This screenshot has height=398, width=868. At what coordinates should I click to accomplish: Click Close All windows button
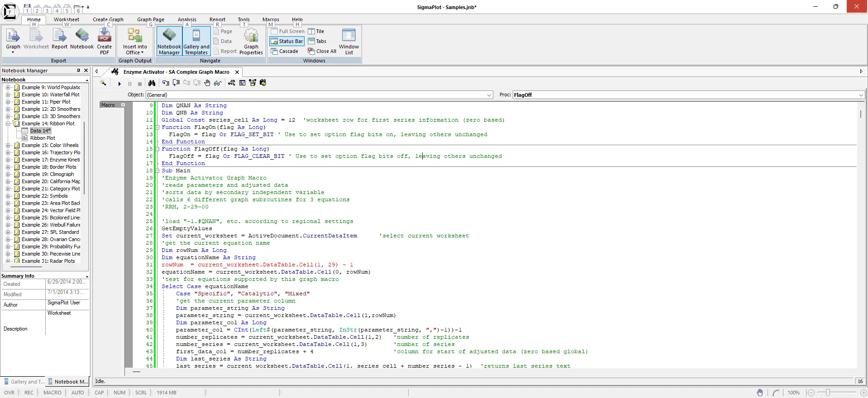click(x=322, y=51)
